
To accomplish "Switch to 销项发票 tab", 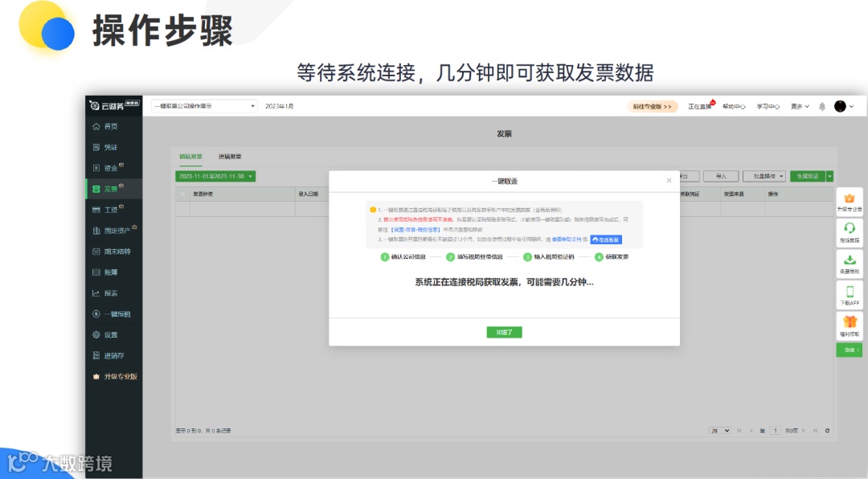I will coord(190,157).
